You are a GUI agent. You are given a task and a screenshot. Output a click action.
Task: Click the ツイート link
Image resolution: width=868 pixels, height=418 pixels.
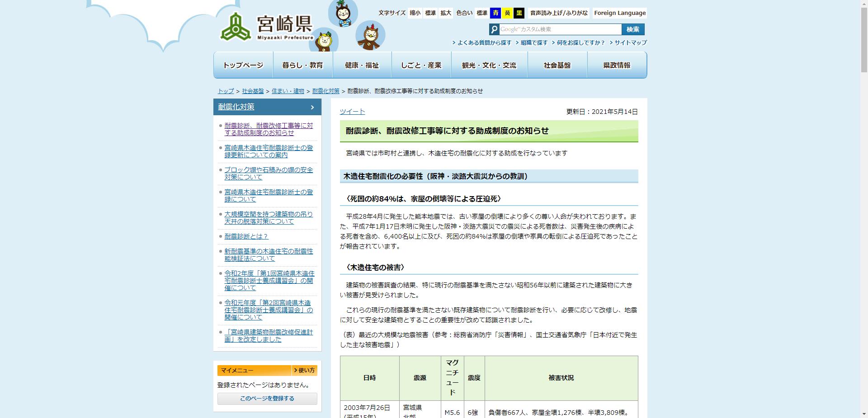point(352,112)
